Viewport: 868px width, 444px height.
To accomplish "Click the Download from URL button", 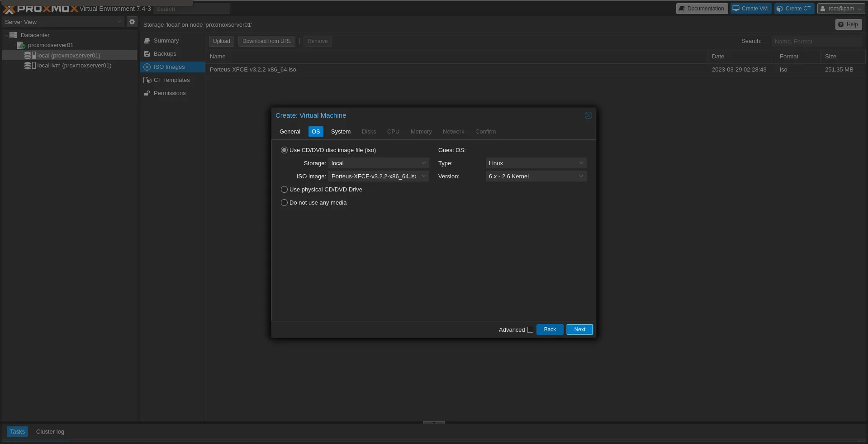I will (266, 41).
